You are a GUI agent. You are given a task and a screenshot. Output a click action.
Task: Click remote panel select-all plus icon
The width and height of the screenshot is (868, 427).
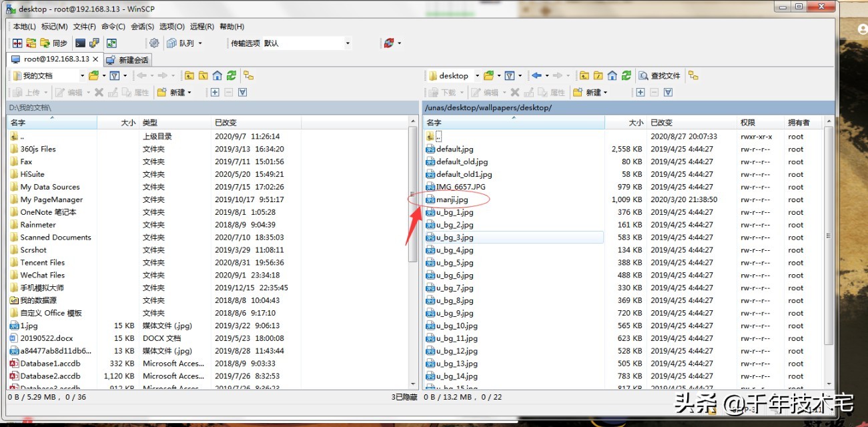click(x=640, y=93)
